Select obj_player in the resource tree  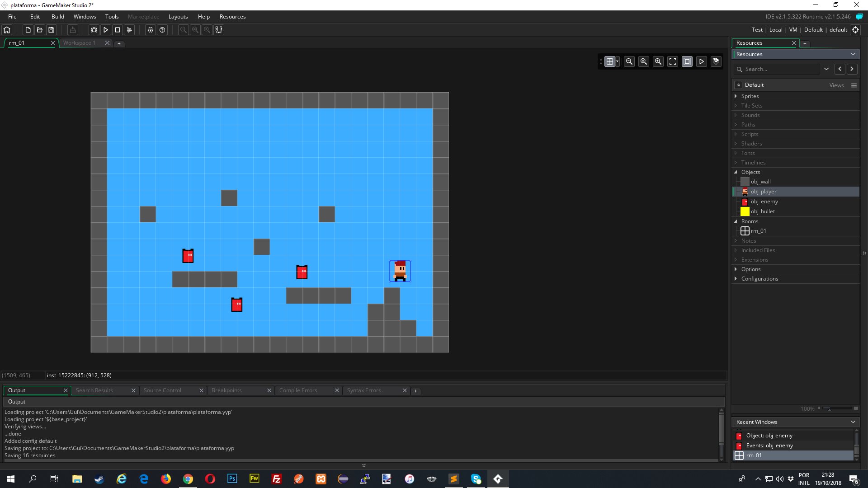pos(764,191)
